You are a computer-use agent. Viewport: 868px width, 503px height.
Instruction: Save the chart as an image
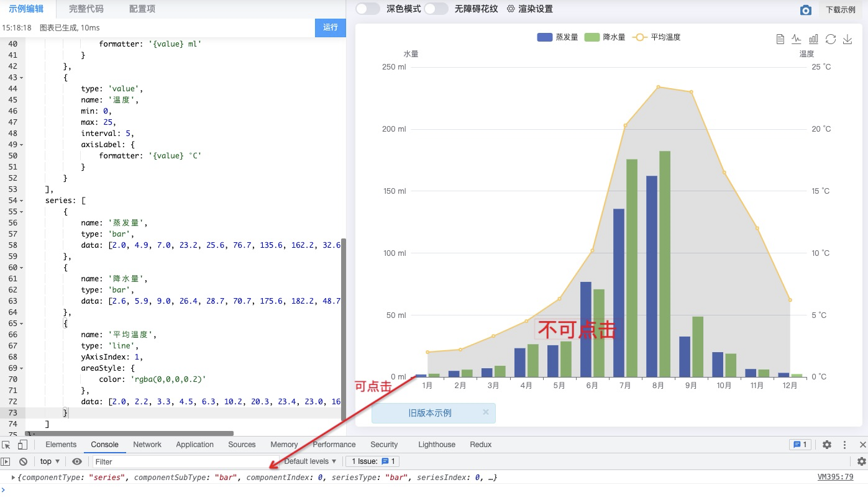pyautogui.click(x=846, y=39)
